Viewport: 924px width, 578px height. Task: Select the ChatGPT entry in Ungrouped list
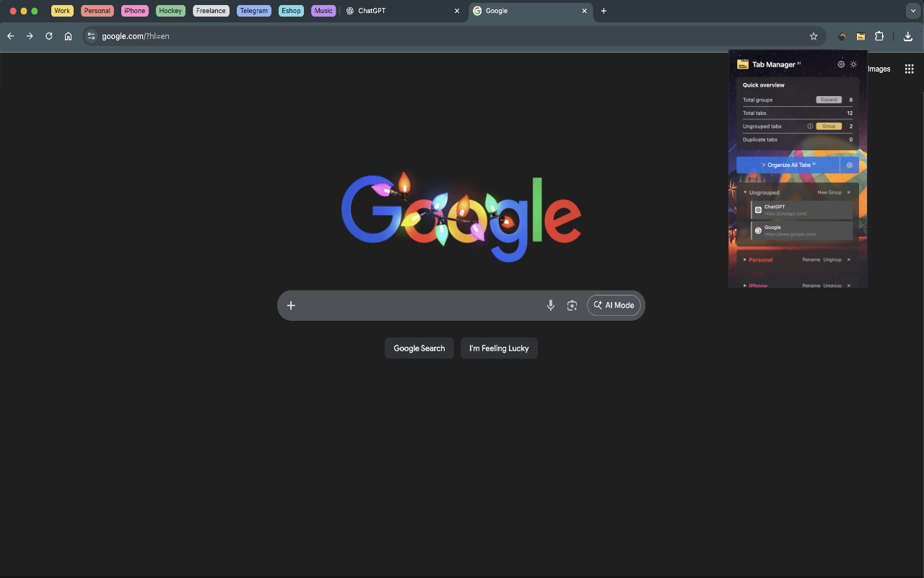click(x=801, y=210)
